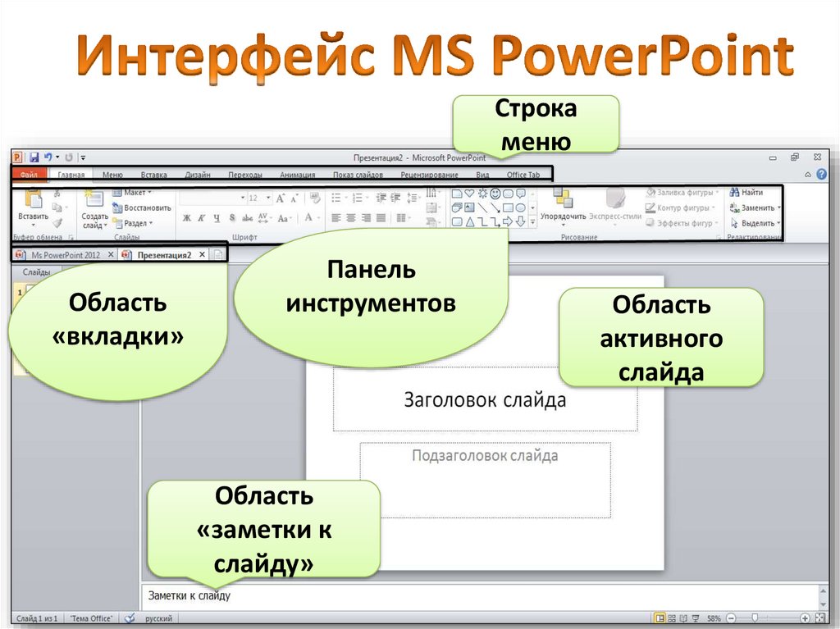The image size is (840, 629).
Task: Open the Анимация ribbon tab
Action: [297, 175]
